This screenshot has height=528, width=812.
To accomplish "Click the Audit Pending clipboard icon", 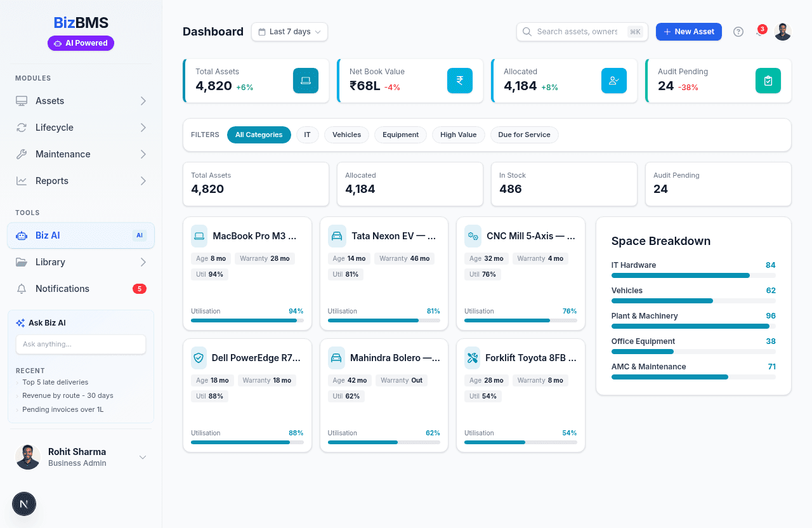I will (x=768, y=81).
